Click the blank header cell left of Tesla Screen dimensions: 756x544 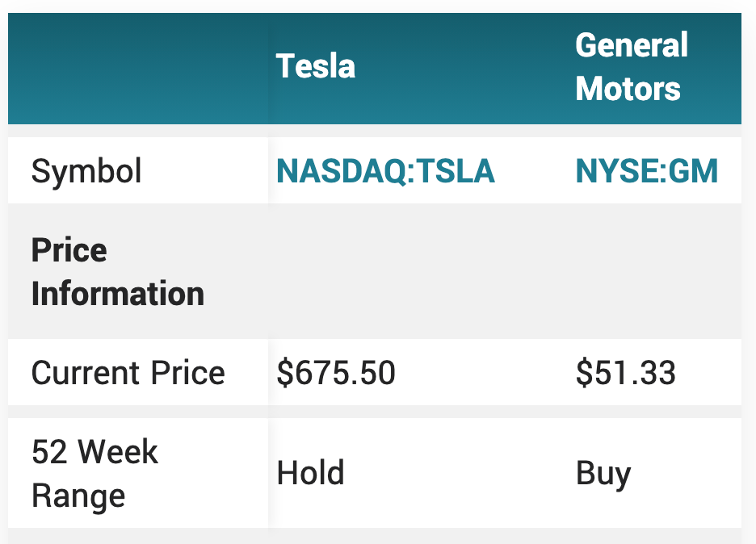(137, 69)
